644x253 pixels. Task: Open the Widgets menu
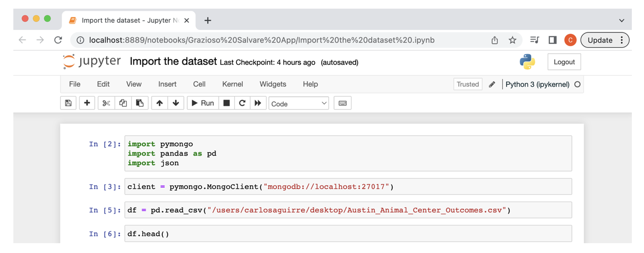tap(273, 84)
